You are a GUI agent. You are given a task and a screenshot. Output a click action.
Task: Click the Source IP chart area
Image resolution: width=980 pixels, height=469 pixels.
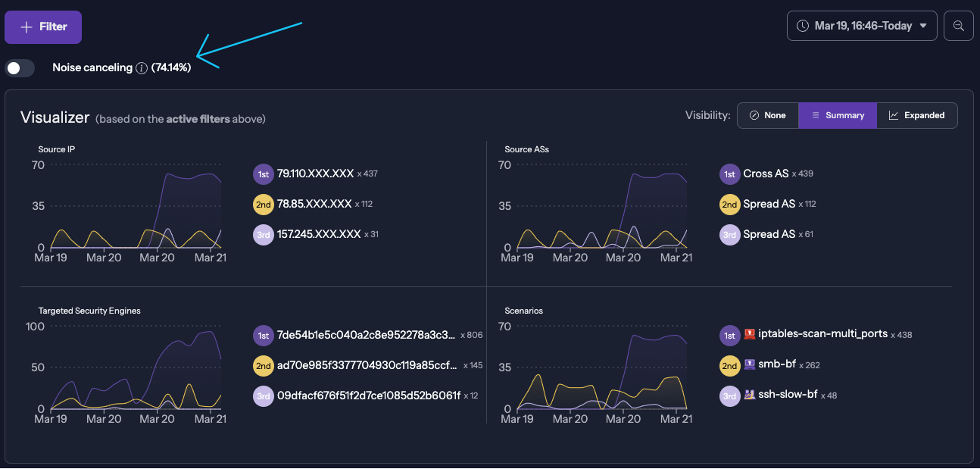136,208
